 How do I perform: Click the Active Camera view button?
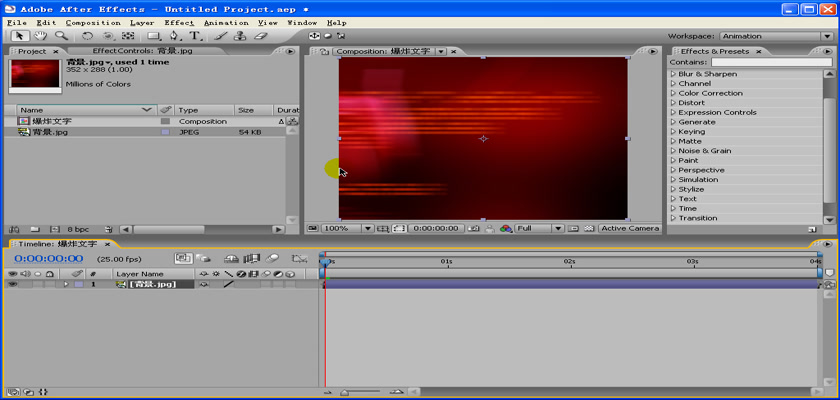tap(629, 228)
